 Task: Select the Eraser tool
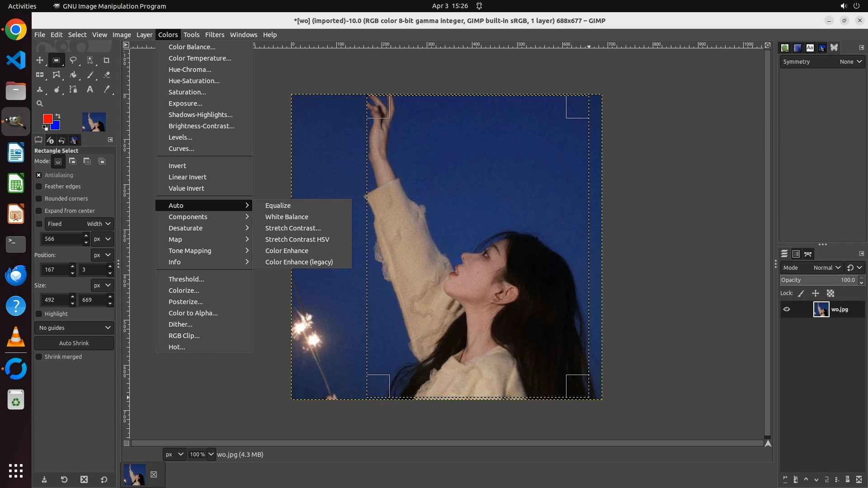(x=106, y=75)
